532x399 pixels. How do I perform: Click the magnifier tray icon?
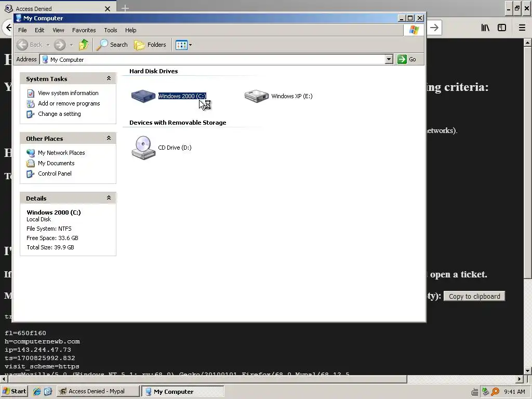coord(495,392)
